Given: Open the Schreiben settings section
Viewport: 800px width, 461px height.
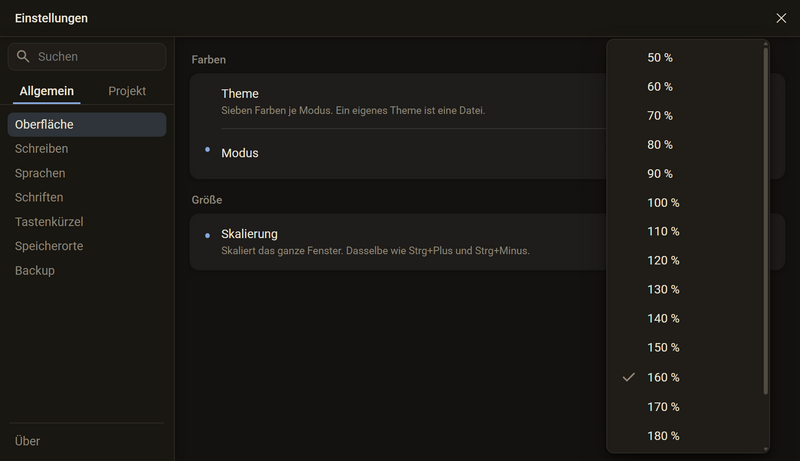Looking at the screenshot, I should tap(87, 149).
